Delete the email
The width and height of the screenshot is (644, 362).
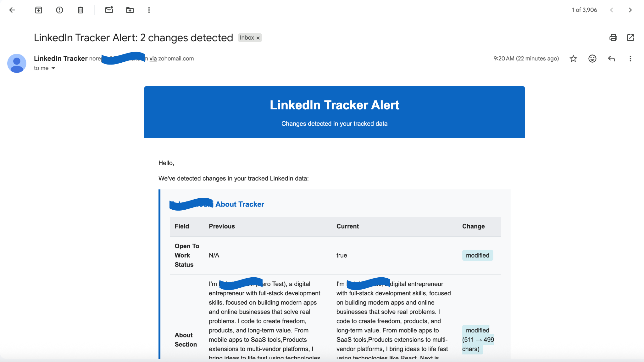80,10
